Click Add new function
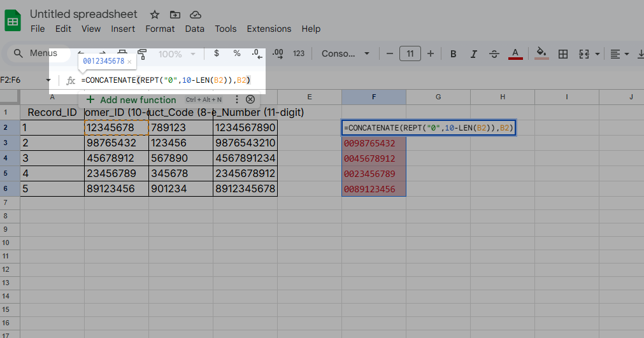The image size is (644, 338). point(138,99)
